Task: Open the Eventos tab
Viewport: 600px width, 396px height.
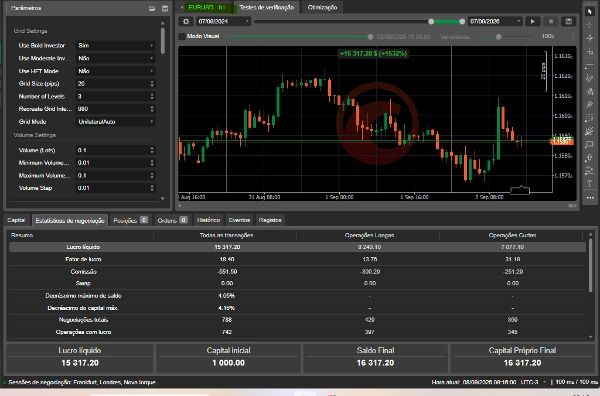Action: 239,220
